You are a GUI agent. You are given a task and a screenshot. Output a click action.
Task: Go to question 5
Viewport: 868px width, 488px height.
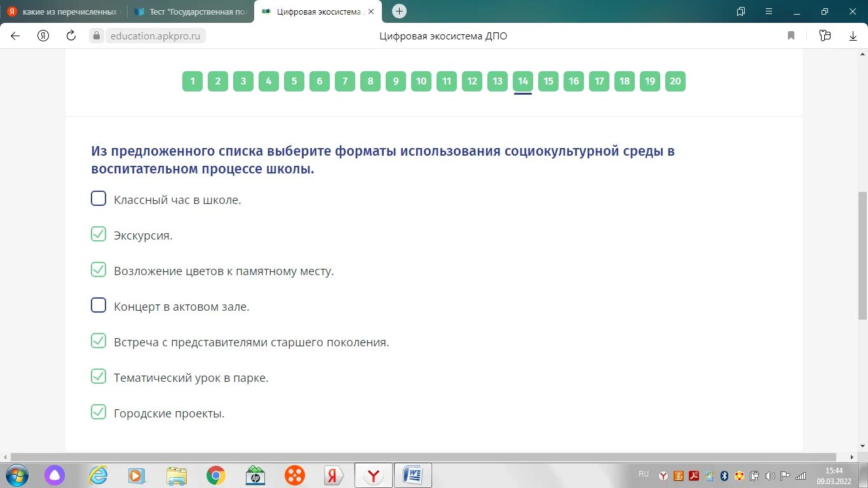[x=294, y=81]
